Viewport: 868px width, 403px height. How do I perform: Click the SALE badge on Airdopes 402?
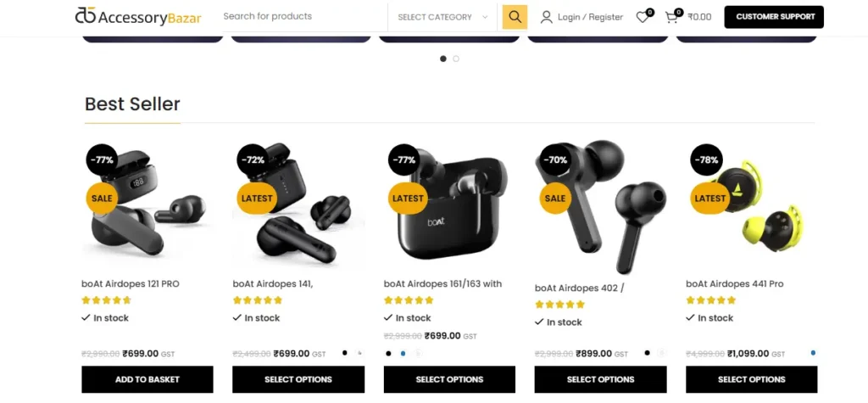[554, 198]
